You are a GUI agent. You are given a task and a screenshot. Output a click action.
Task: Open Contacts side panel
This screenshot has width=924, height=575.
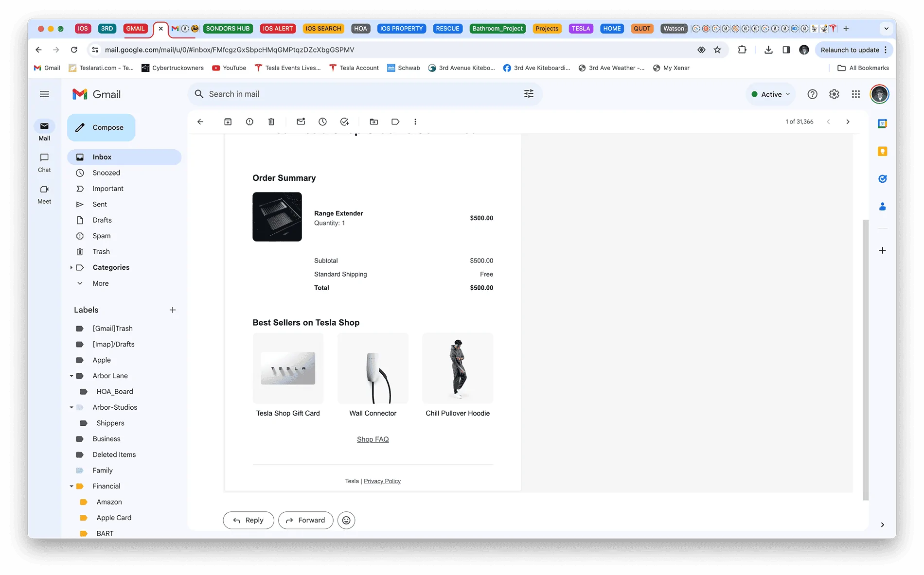click(882, 207)
